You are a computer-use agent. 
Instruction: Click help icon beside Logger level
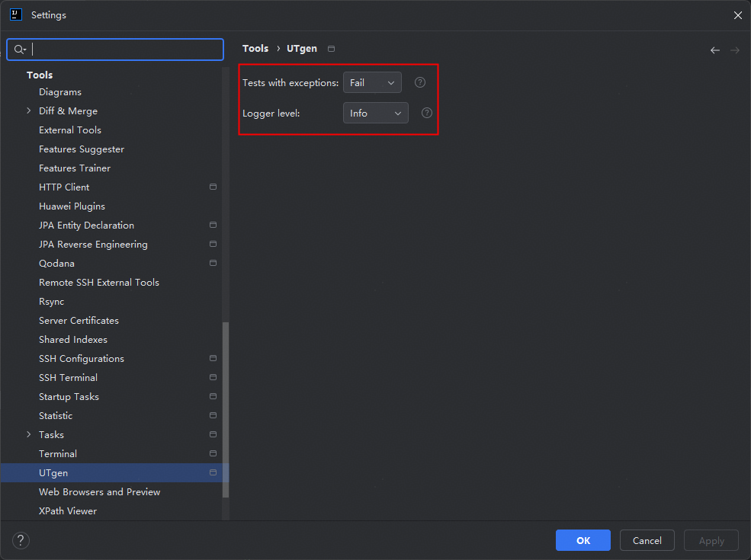427,113
